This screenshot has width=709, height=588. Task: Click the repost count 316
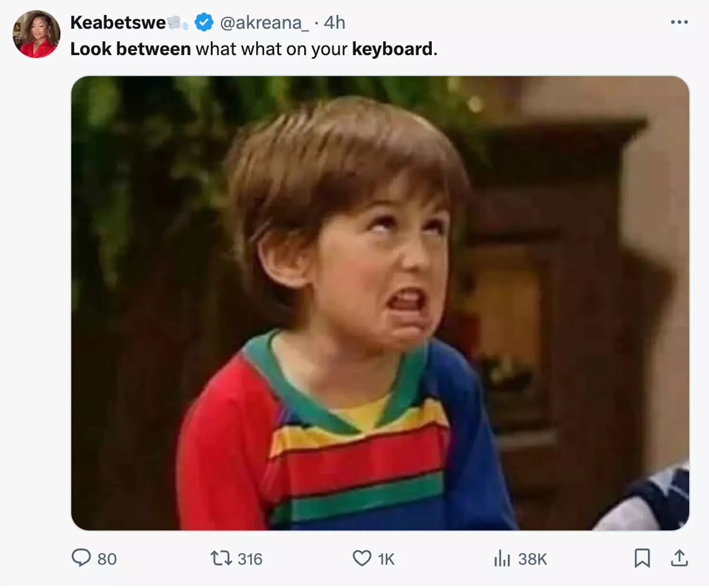coord(250,559)
